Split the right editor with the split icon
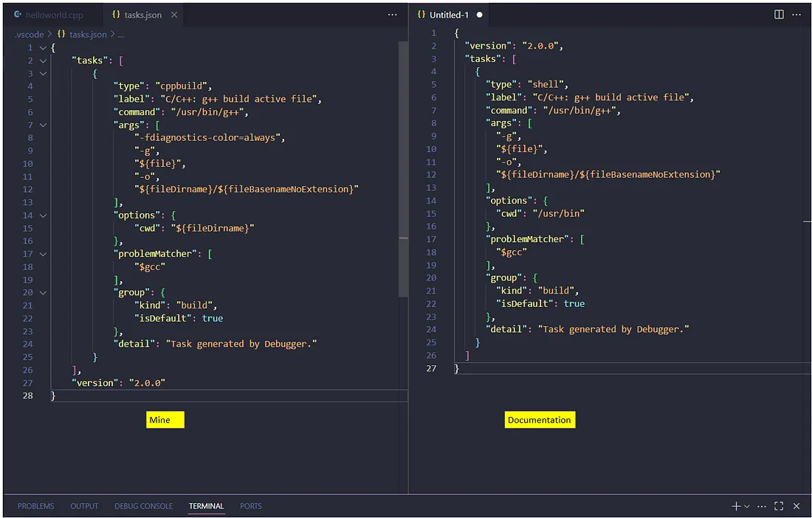The width and height of the screenshot is (812, 518). (x=778, y=15)
